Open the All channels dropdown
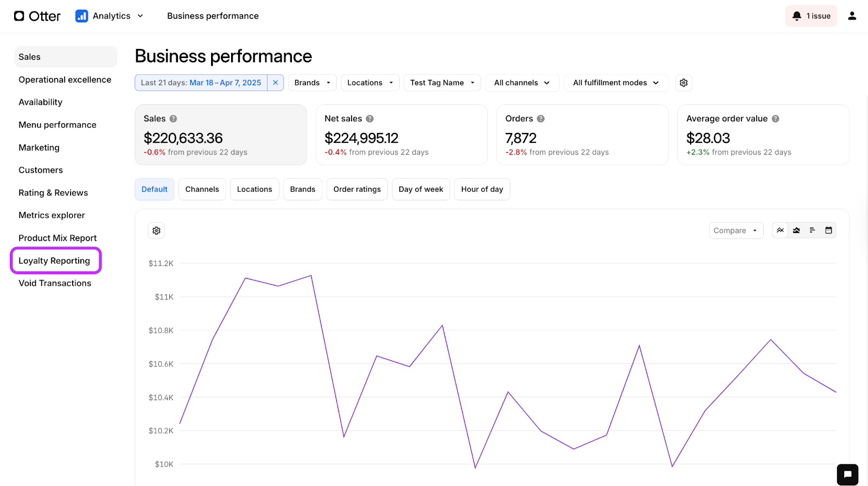Viewport: 868px width, 486px height. click(522, 83)
